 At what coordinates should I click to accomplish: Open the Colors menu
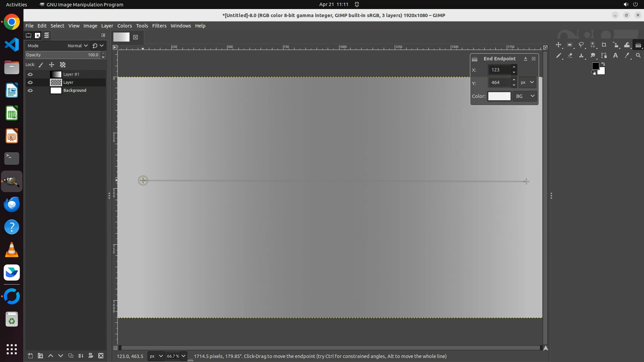coord(124,26)
